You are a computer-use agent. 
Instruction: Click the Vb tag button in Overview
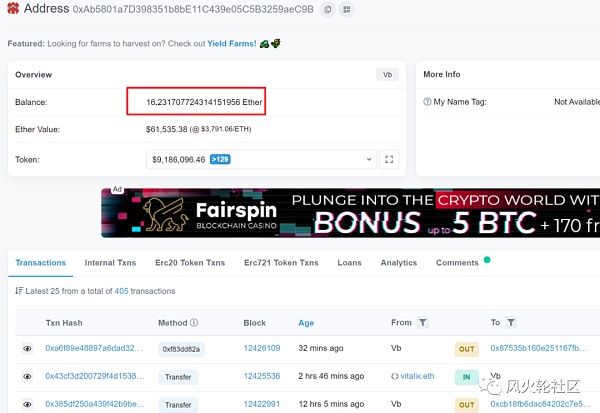tap(386, 75)
